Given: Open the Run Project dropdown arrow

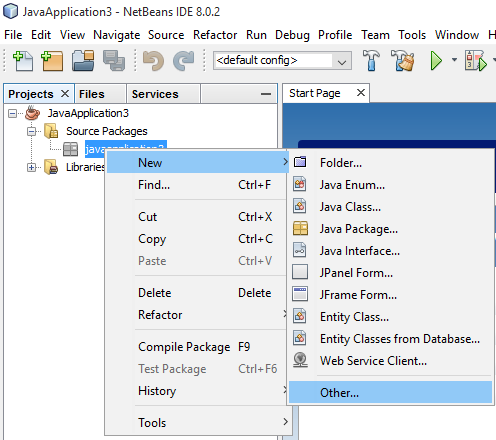Looking at the screenshot, I should coord(454,60).
